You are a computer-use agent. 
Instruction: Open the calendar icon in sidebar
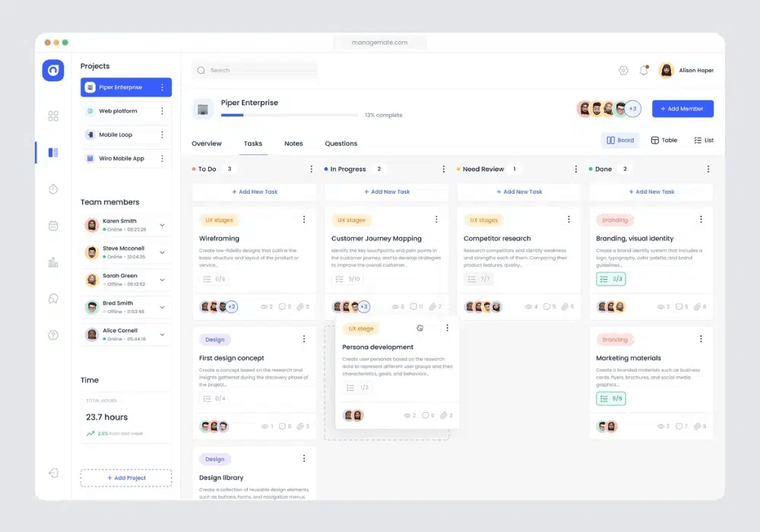coord(53,226)
